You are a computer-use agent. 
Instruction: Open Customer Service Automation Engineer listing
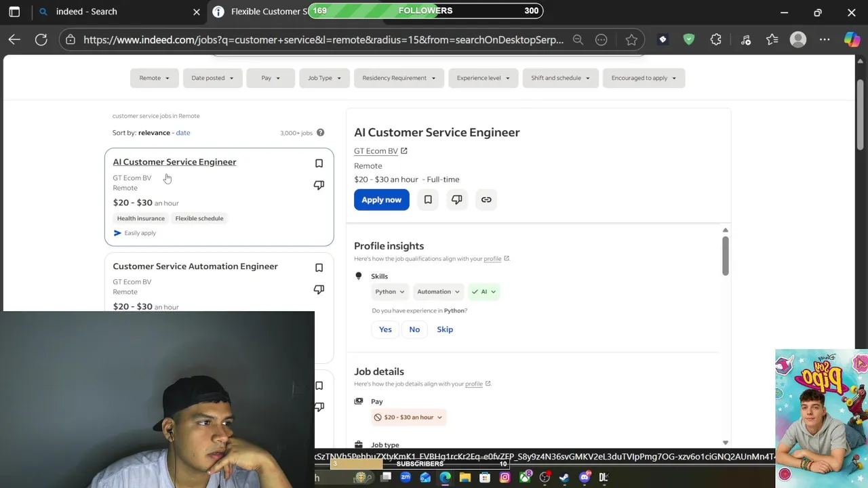click(x=195, y=266)
